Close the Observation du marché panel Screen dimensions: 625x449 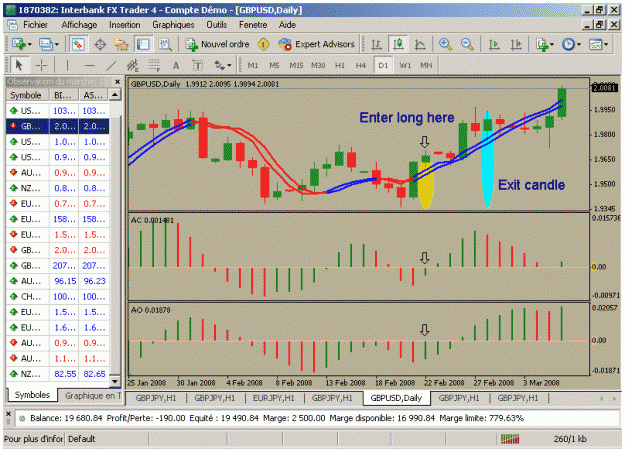tap(117, 82)
